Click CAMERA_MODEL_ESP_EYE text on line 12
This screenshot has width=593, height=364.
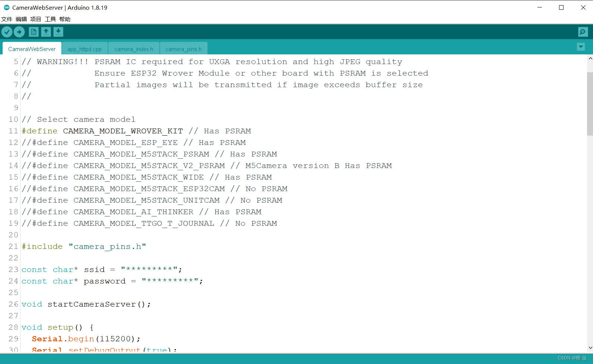pos(126,143)
